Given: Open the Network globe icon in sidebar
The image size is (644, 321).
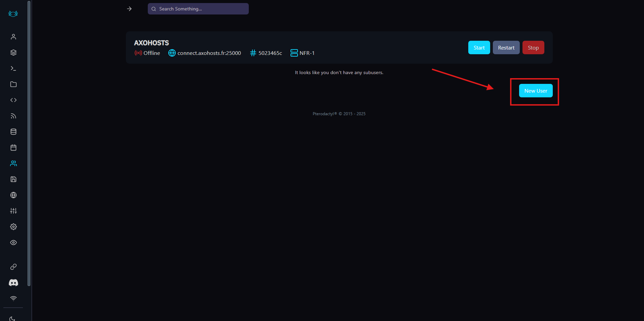Looking at the screenshot, I should coord(13,195).
